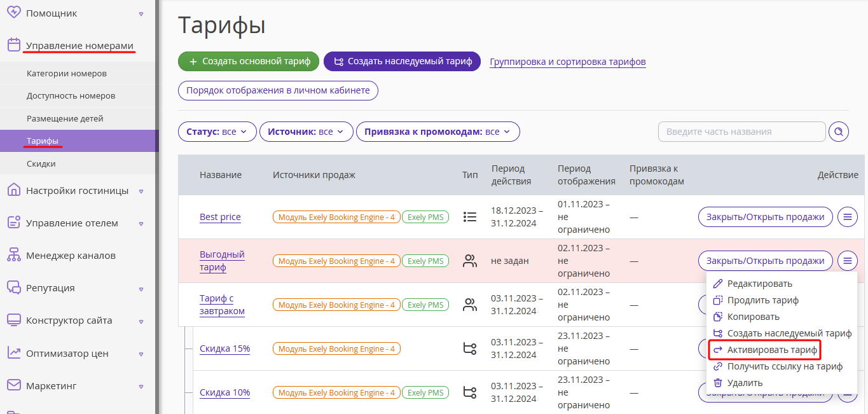
Task: Open the Источник: все filter dropdown
Action: click(307, 132)
